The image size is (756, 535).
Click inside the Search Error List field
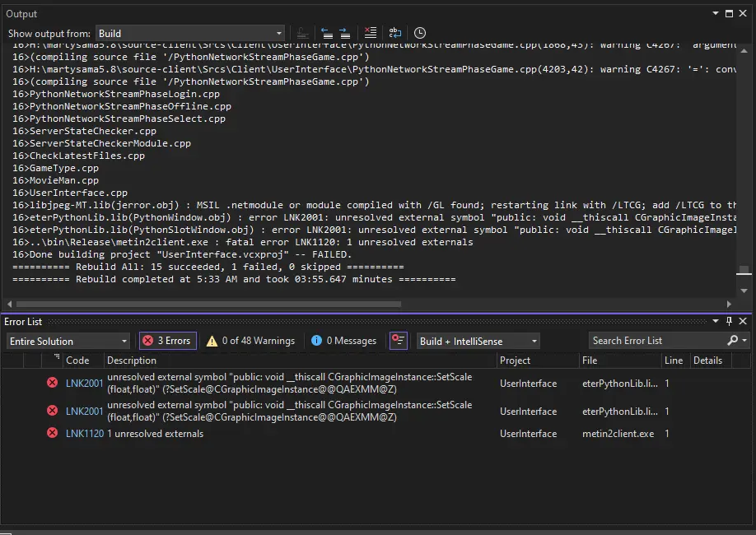click(651, 340)
